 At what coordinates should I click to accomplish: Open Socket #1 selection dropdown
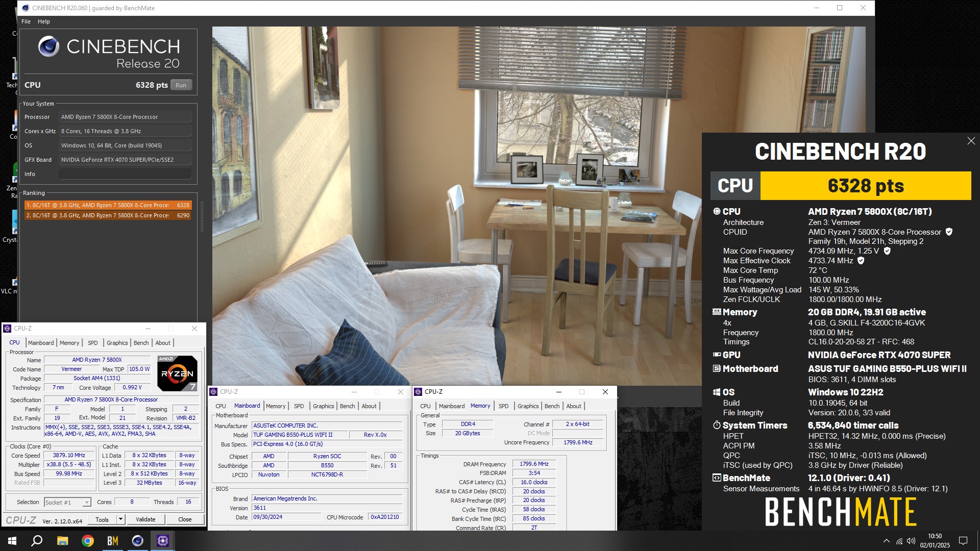[x=67, y=503]
